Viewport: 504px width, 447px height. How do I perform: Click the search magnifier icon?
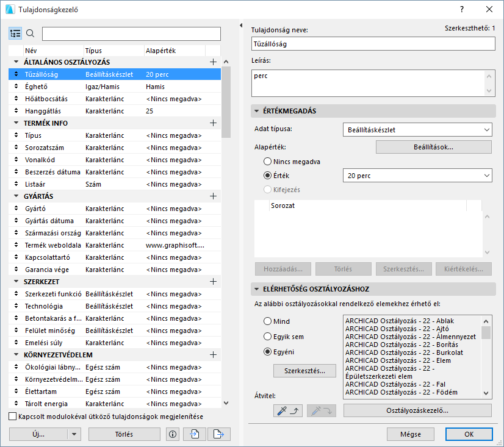coord(31,34)
